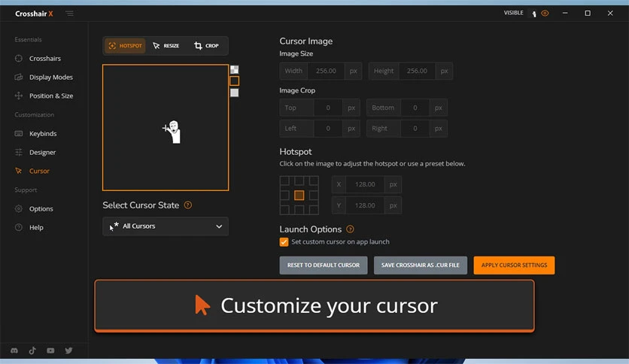Go to Position & Size

point(51,96)
